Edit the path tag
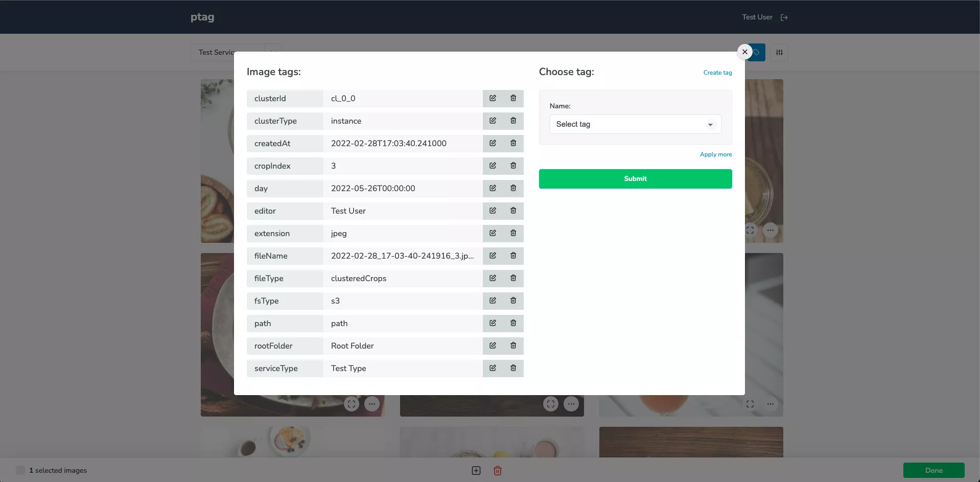Image resolution: width=980 pixels, height=482 pixels. (x=493, y=323)
